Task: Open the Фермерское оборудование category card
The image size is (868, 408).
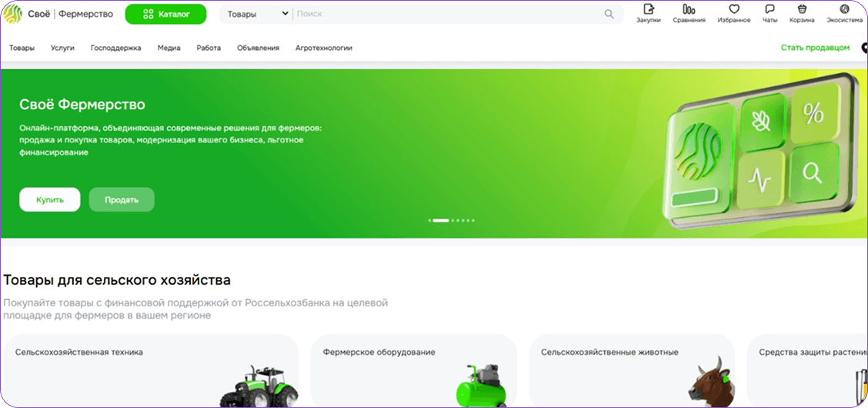Action: click(413, 370)
